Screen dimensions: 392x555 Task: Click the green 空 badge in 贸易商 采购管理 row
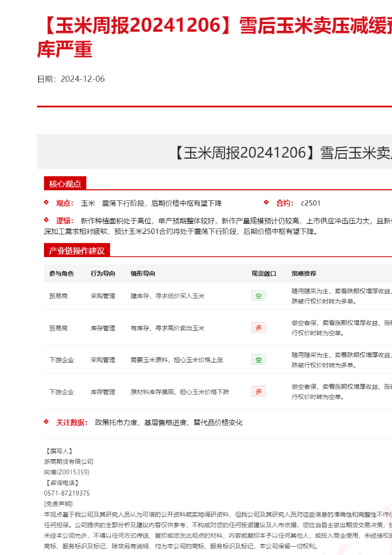pyautogui.click(x=258, y=296)
